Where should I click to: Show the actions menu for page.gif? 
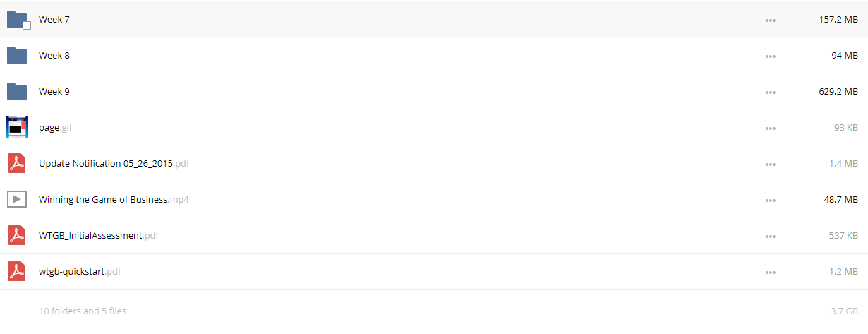(x=771, y=129)
